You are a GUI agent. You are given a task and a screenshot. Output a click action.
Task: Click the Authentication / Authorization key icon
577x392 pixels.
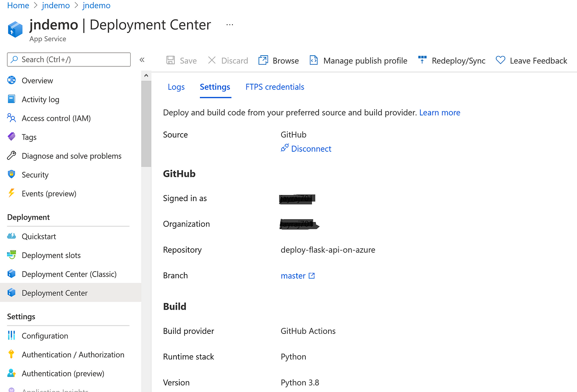[x=12, y=354]
